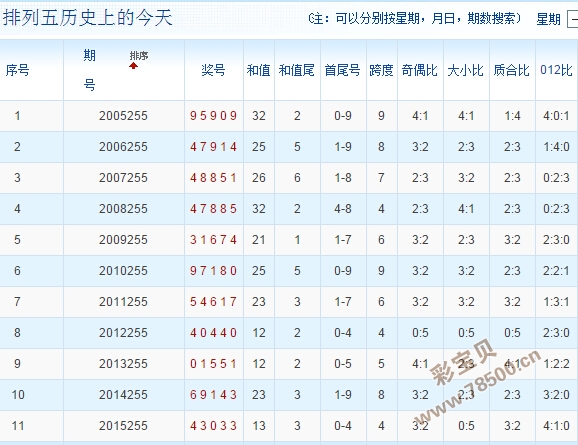Screen dimensions: 578x445
Task: Click 和值 13 in row 2015255
Action: pyautogui.click(x=259, y=425)
